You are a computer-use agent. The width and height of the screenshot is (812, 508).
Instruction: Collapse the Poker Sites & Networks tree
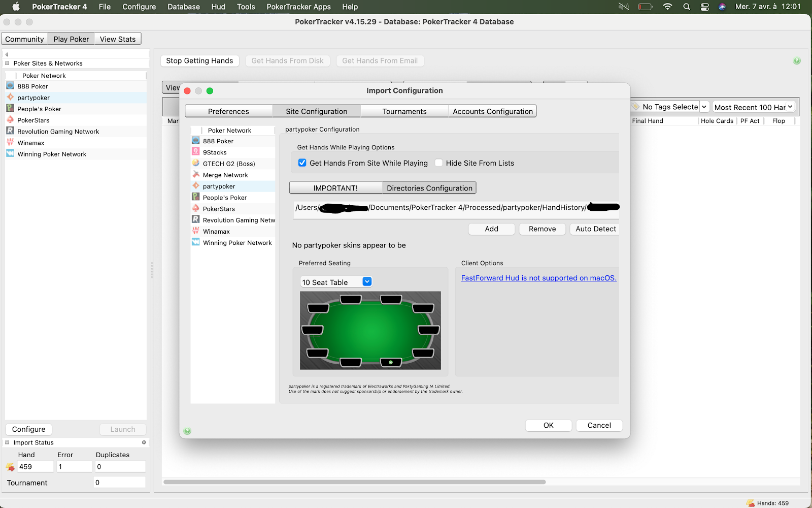(7, 63)
